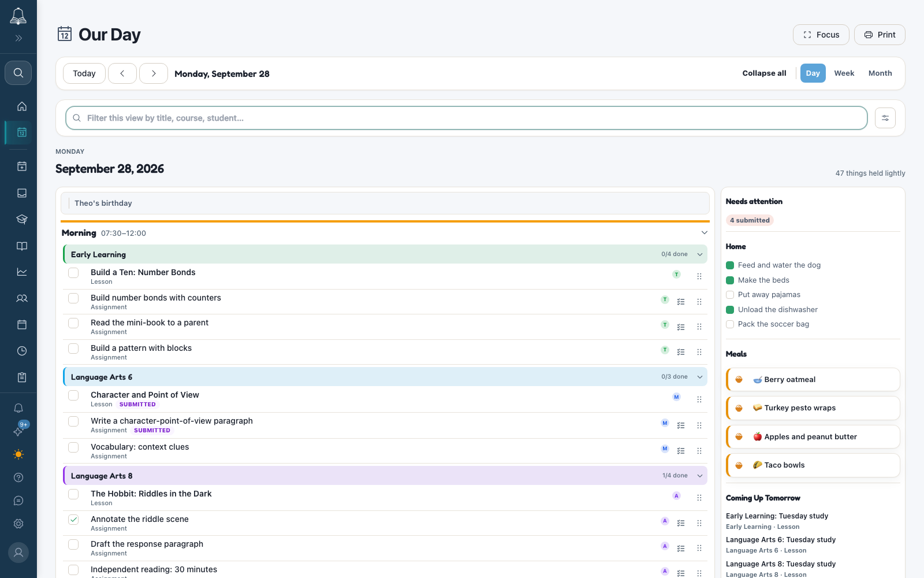The height and width of the screenshot is (578, 924).
Task: Uncheck Annotate the riddle scene
Action: pyautogui.click(x=73, y=520)
